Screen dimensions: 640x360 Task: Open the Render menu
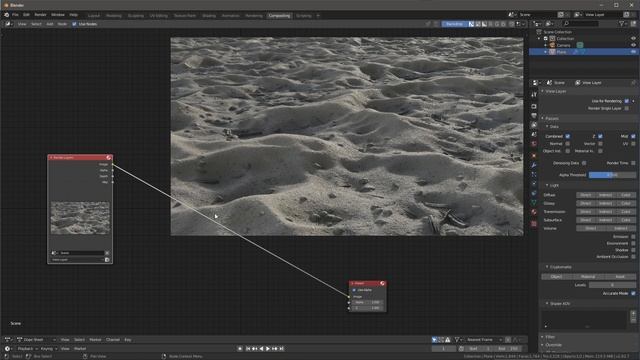pyautogui.click(x=40, y=15)
